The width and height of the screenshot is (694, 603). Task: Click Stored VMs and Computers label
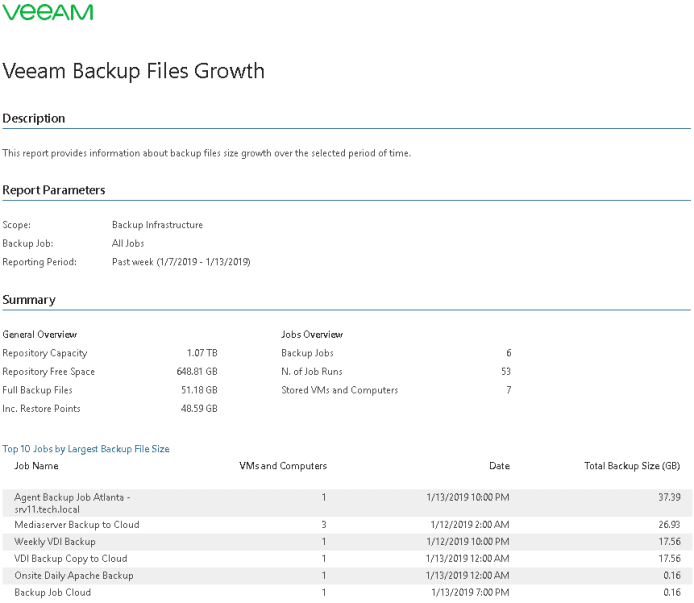339,390
